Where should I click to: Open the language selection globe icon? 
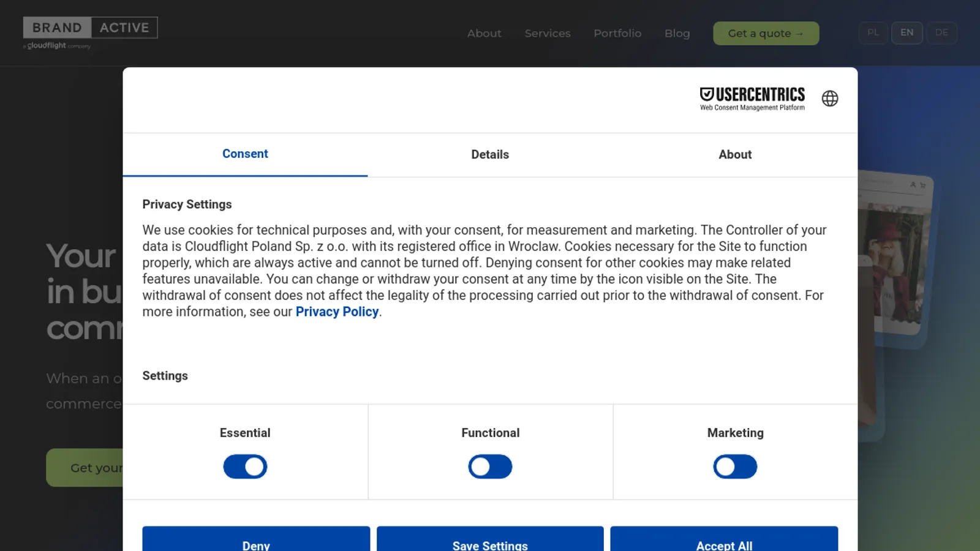click(x=830, y=99)
